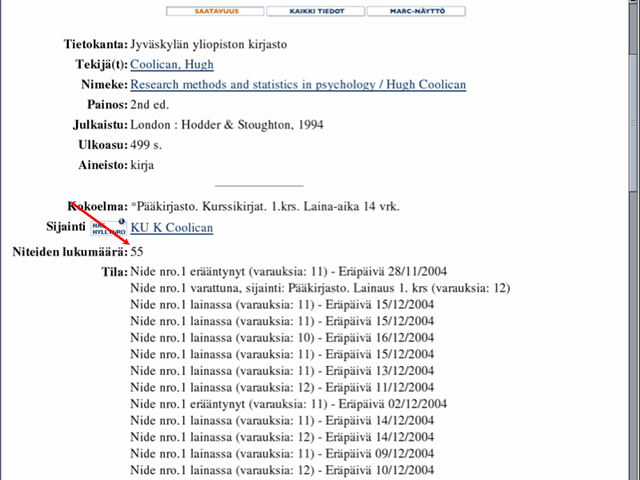Click the KU K Coolican location link
The width and height of the screenshot is (640, 480).
point(172,227)
